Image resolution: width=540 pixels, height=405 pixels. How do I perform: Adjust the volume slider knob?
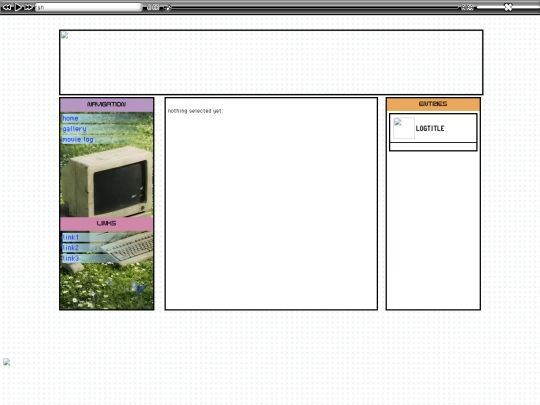(508, 7)
